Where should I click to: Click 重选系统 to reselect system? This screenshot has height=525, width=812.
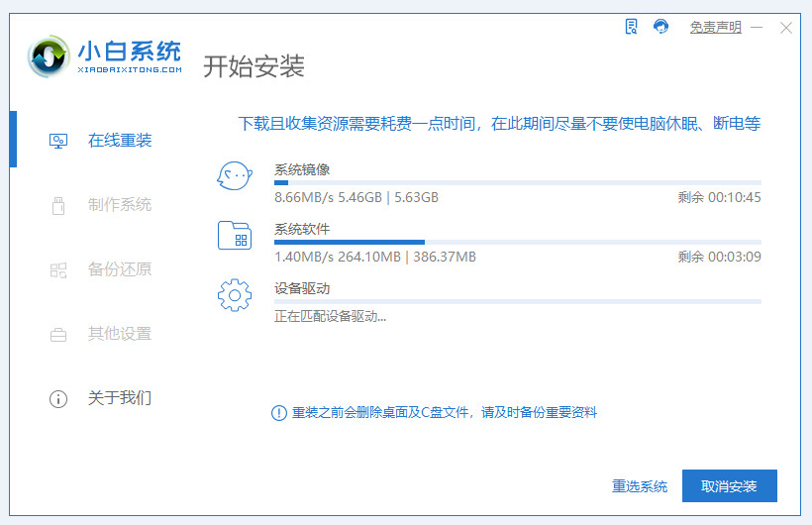[640, 486]
